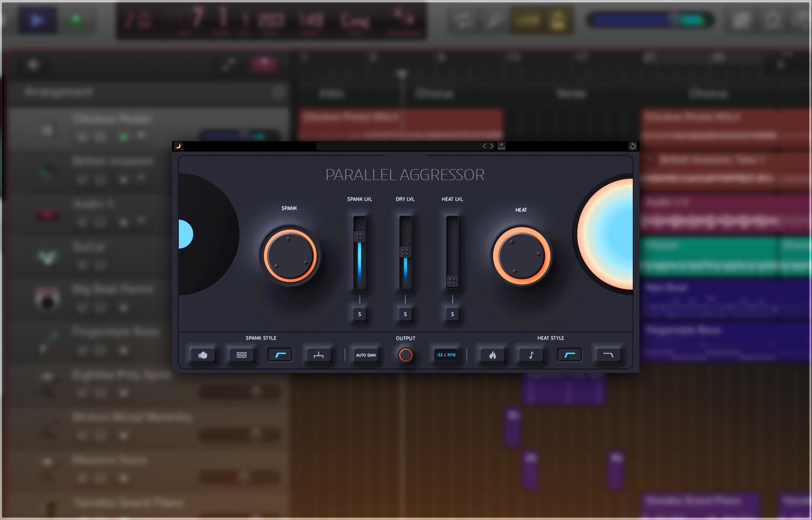Select the low-pass roll-off Heat Style
The width and height of the screenshot is (812, 520).
click(608, 355)
